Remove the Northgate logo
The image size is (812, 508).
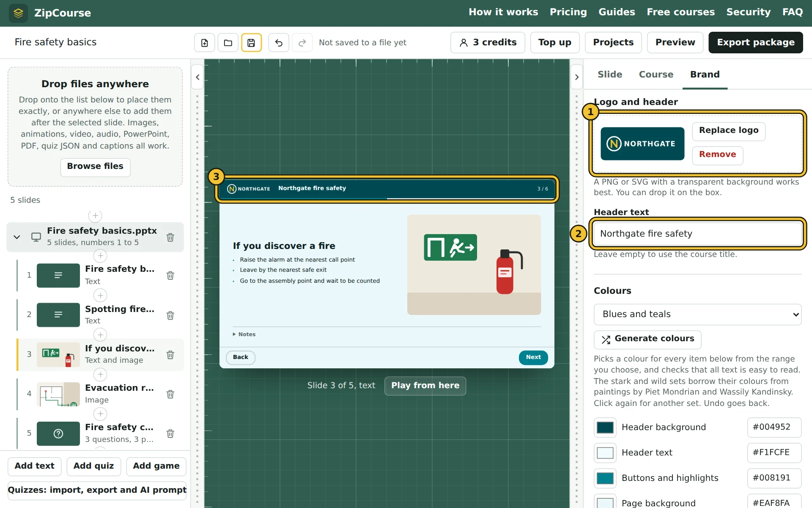pos(717,155)
